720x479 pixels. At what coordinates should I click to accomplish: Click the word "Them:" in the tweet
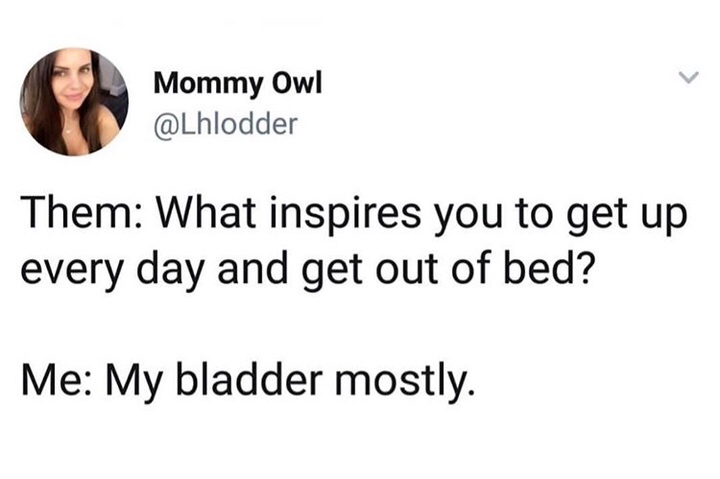(x=75, y=212)
